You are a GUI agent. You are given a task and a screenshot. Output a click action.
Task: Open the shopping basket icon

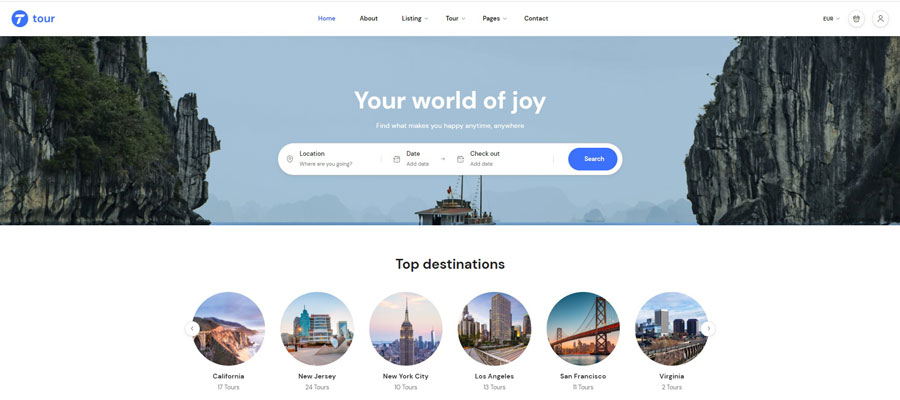click(856, 19)
